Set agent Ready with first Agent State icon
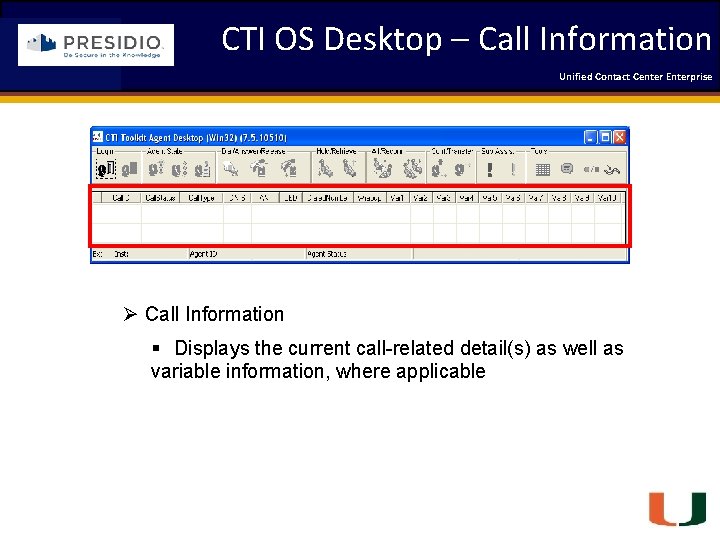 [x=156, y=169]
